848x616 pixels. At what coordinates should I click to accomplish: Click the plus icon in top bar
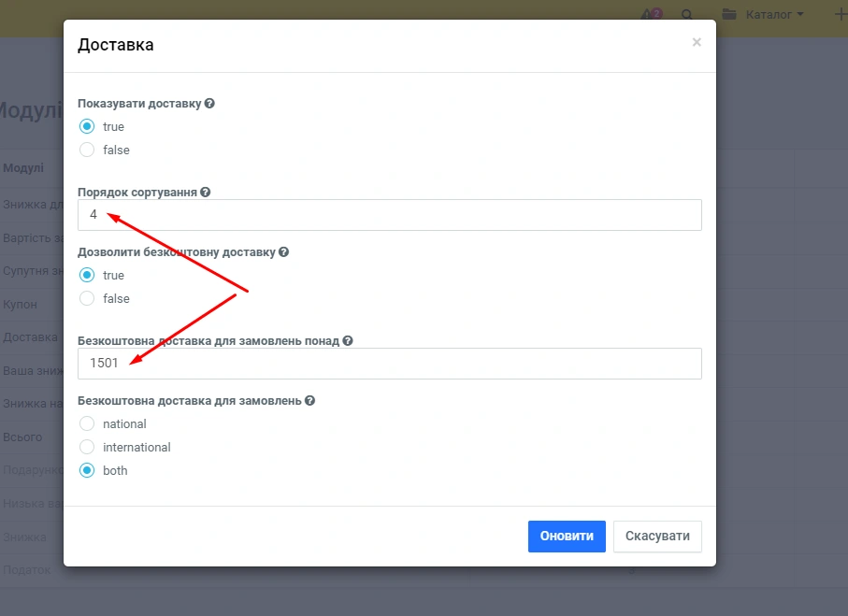tap(839, 14)
